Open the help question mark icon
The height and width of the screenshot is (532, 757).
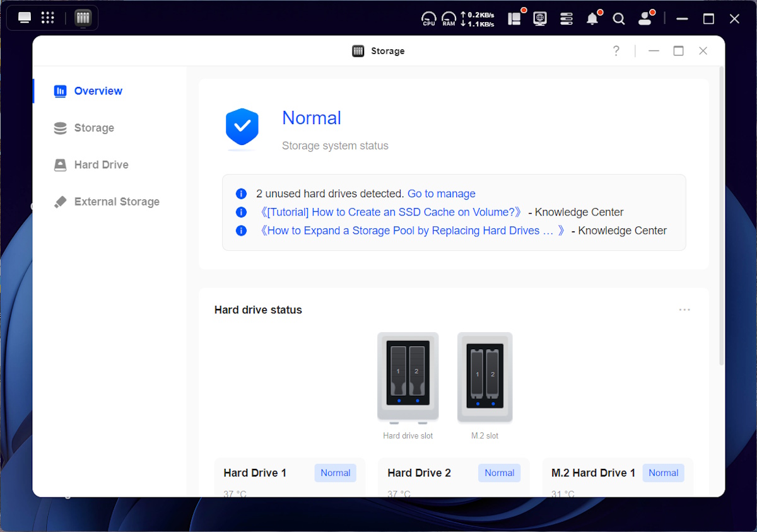click(616, 51)
